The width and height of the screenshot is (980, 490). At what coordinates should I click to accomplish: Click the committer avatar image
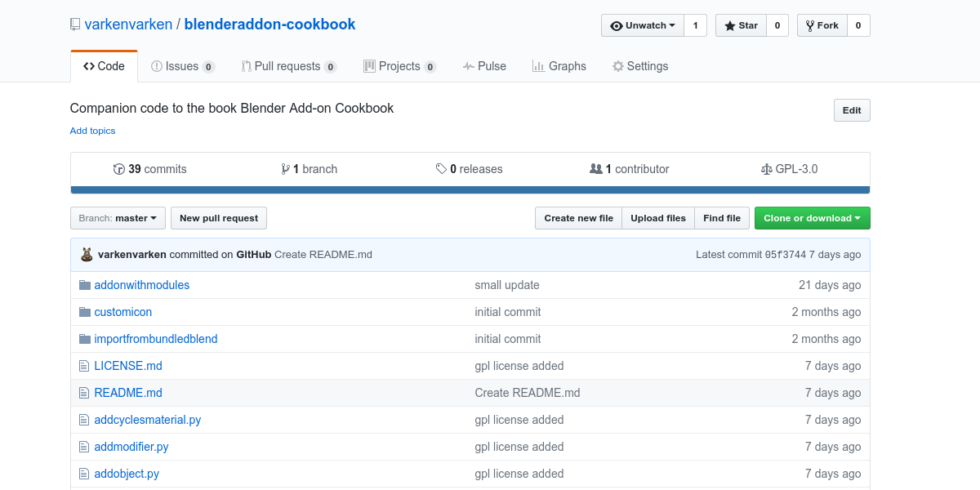pos(87,254)
